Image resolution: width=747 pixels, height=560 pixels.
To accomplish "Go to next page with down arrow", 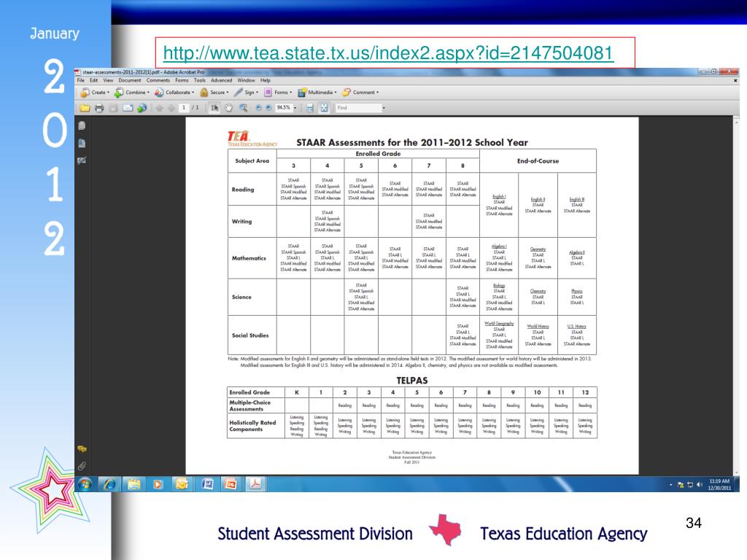I will tap(171, 108).
